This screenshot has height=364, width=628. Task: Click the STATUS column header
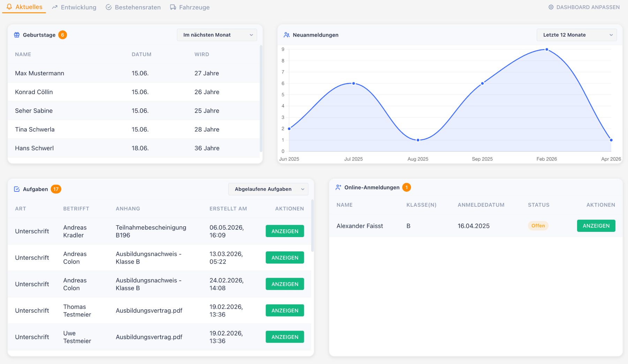click(x=539, y=205)
